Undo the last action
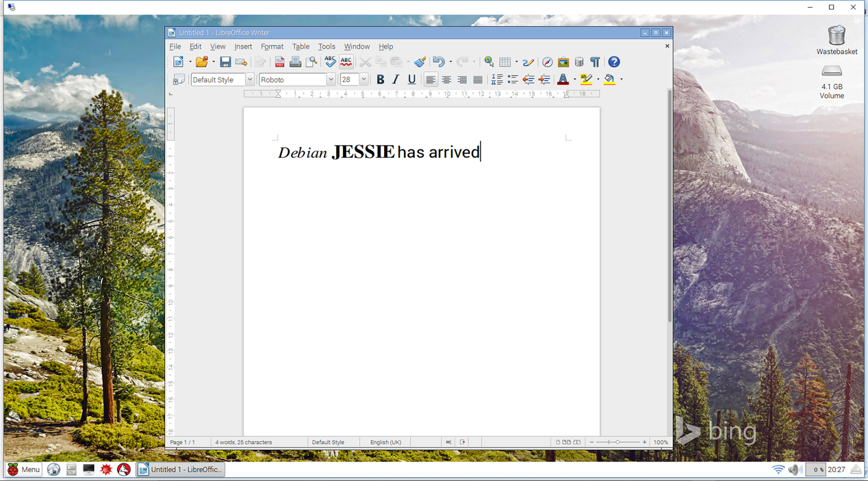Image resolution: width=868 pixels, height=481 pixels. tap(438, 62)
